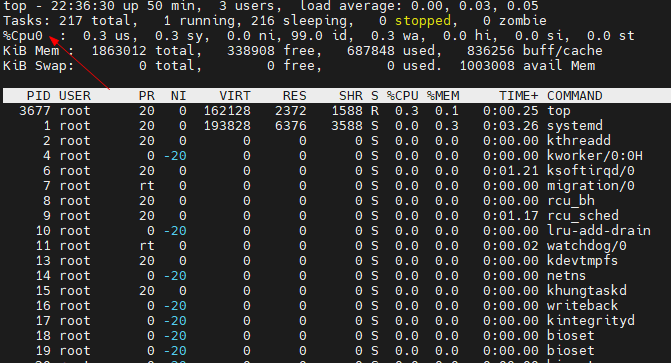Click the rt priority in watchdog/0 row
The width and height of the screenshot is (671, 363).
click(147, 245)
